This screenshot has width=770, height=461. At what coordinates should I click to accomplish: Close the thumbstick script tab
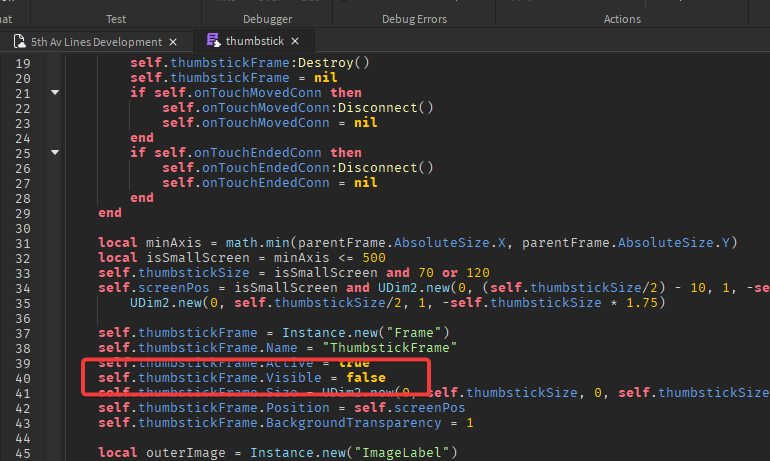tap(295, 41)
